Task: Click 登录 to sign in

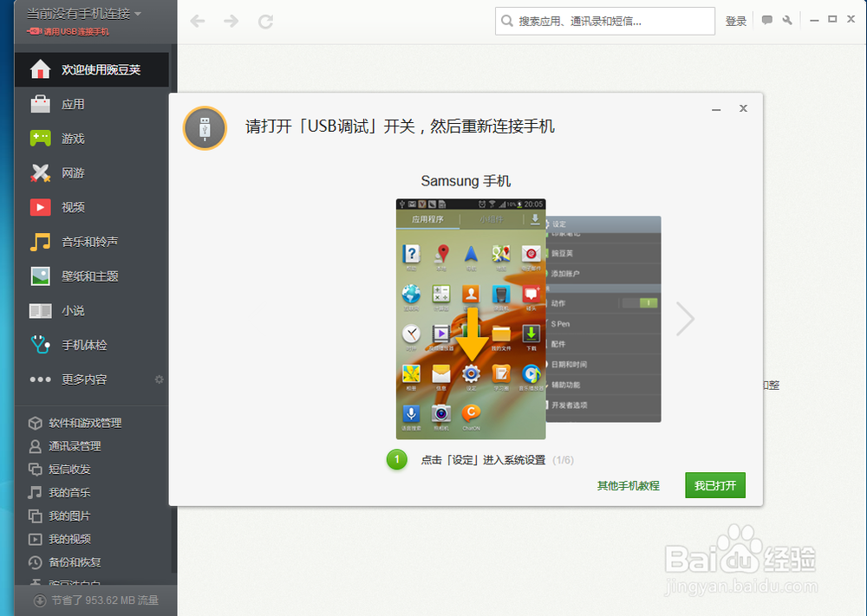Action: point(735,21)
